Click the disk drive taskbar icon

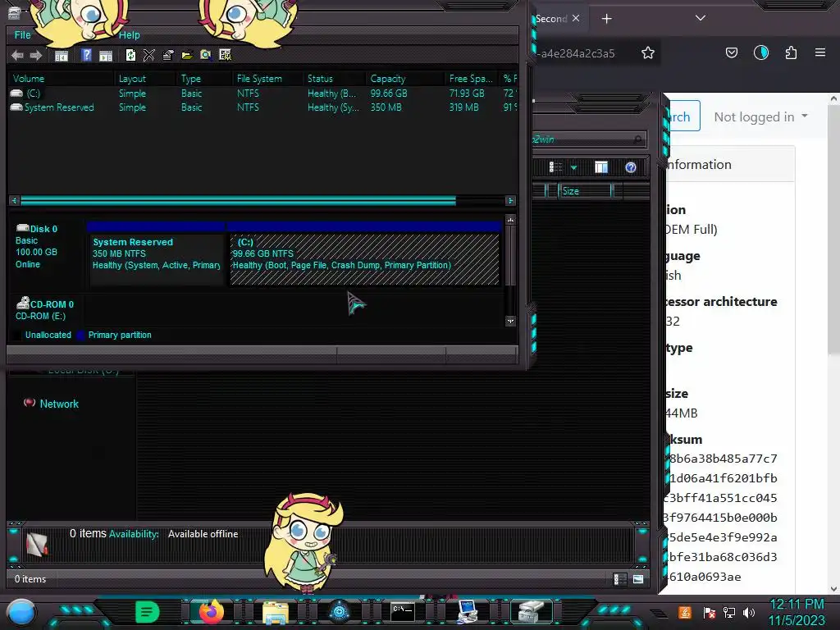point(532,612)
